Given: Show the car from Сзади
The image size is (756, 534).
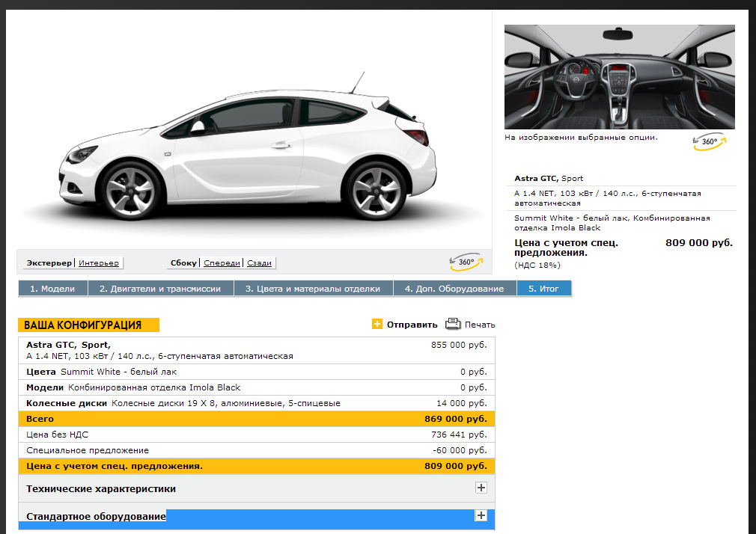Looking at the screenshot, I should 260,263.
